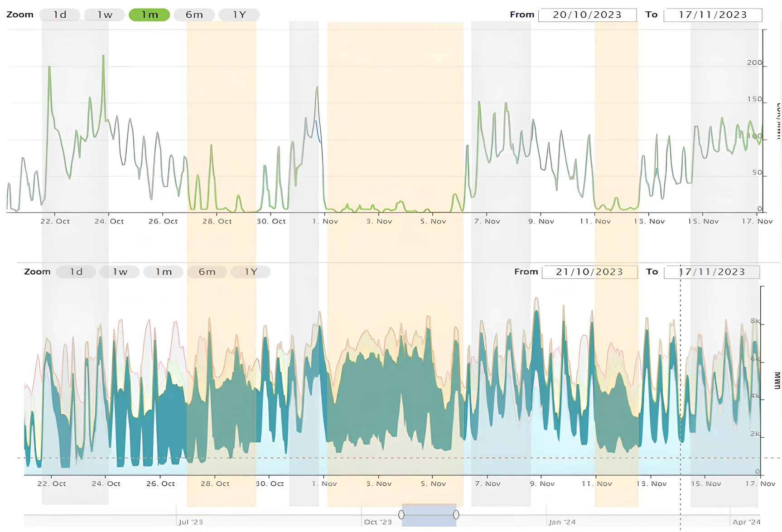Click 24. Oct label on top chart axis
The height and width of the screenshot is (532, 782).
[x=109, y=221]
